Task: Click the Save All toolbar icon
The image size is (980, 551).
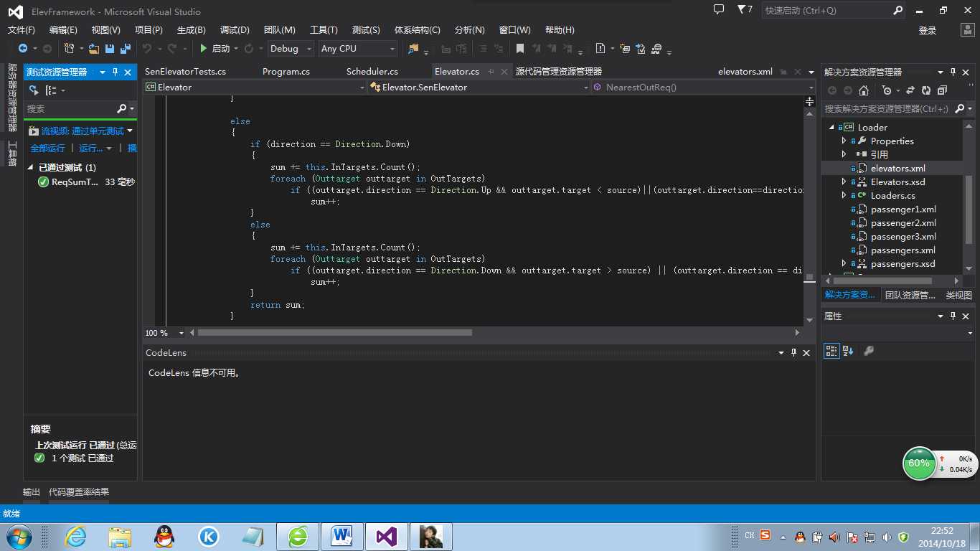Action: (126, 49)
